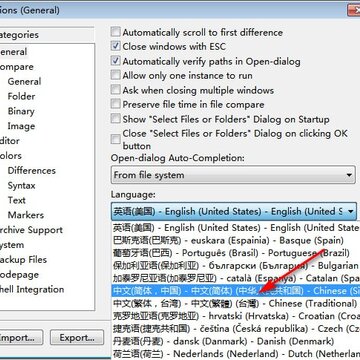360x360 pixels.
Task: Open the Differences color category
Action: pyautogui.click(x=32, y=171)
